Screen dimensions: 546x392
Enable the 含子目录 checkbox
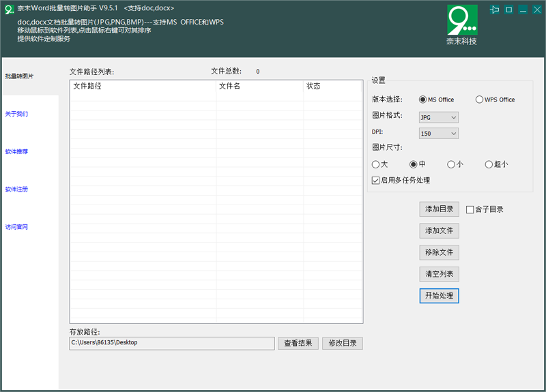coord(470,209)
